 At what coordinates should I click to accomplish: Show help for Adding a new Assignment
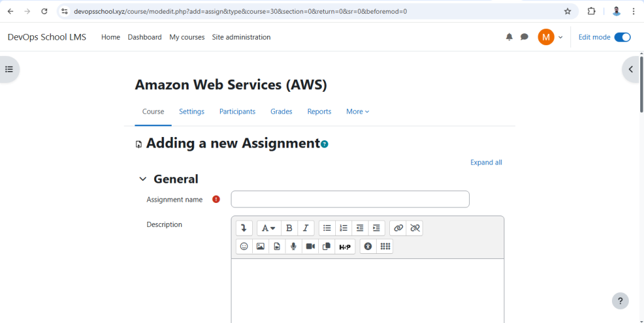tap(325, 144)
